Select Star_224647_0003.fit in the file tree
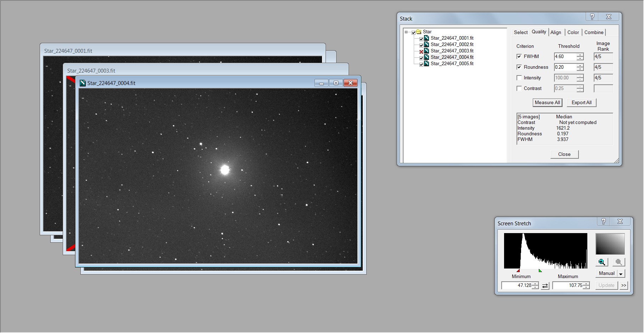The width and height of the screenshot is (644, 333). coord(452,51)
